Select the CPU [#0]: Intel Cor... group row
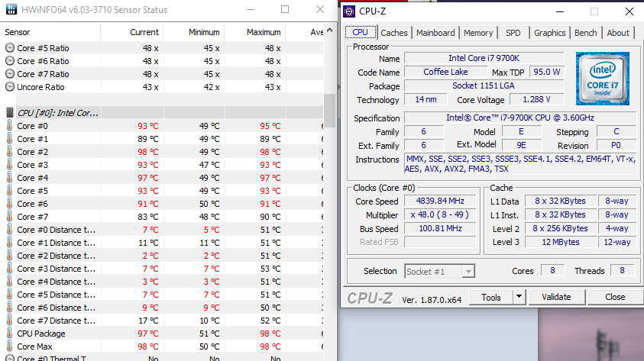Viewport: 644px width, 361px height. [x=162, y=113]
